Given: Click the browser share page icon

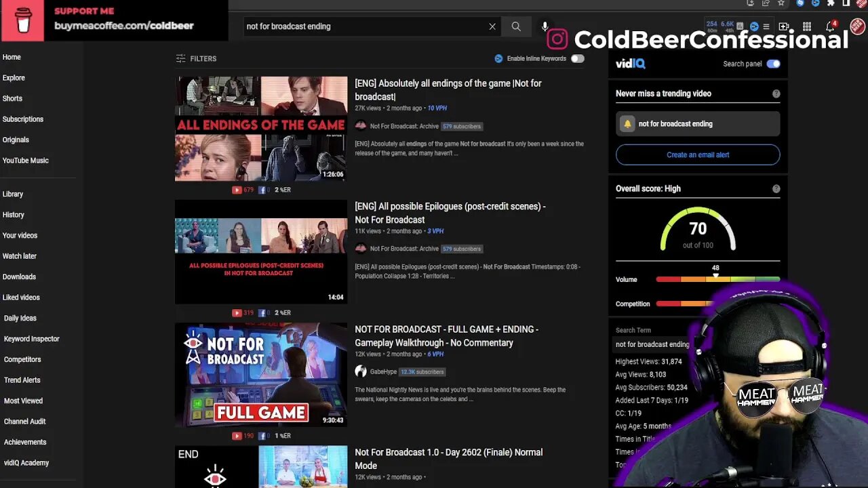Looking at the screenshot, I should (x=766, y=3).
